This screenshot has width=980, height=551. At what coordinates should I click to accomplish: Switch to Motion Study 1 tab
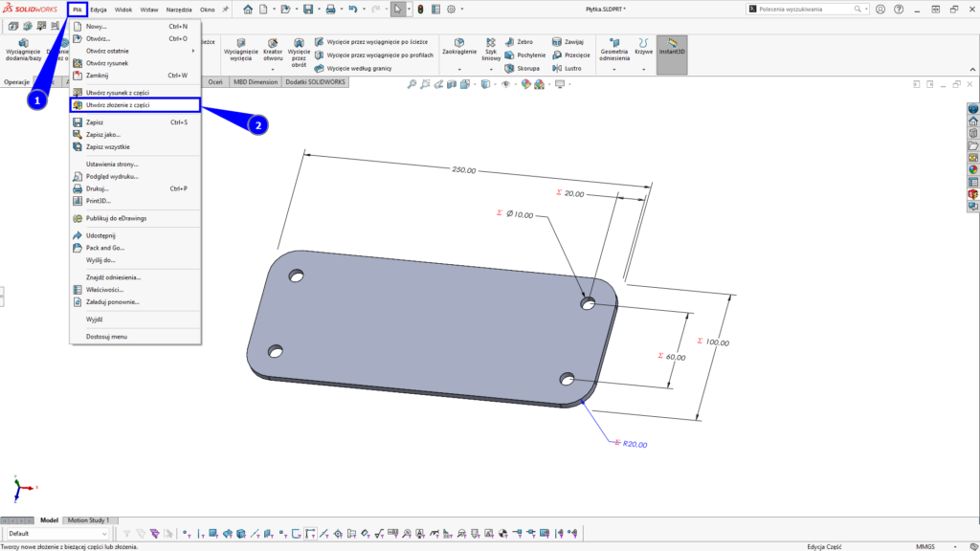click(x=87, y=520)
